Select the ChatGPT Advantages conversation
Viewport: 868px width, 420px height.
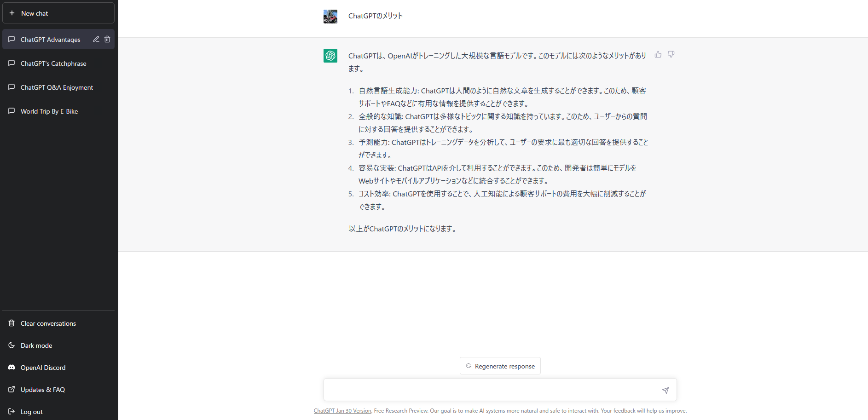[50, 40]
